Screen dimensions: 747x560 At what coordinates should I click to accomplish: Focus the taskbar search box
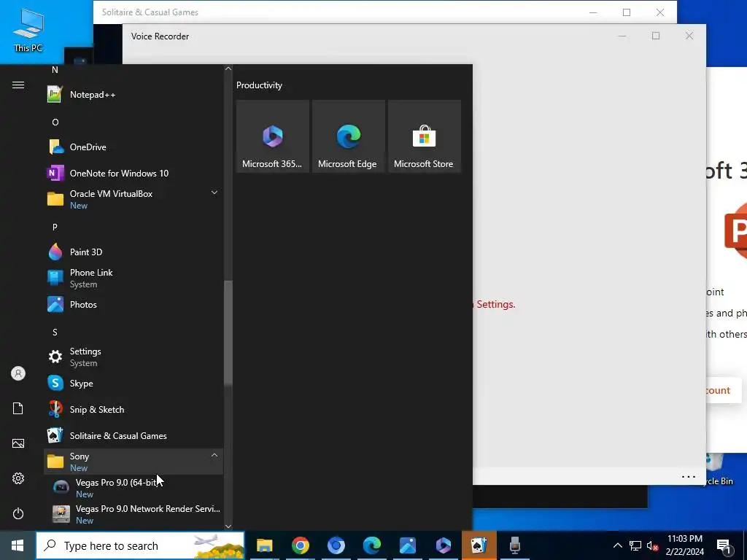point(140,545)
